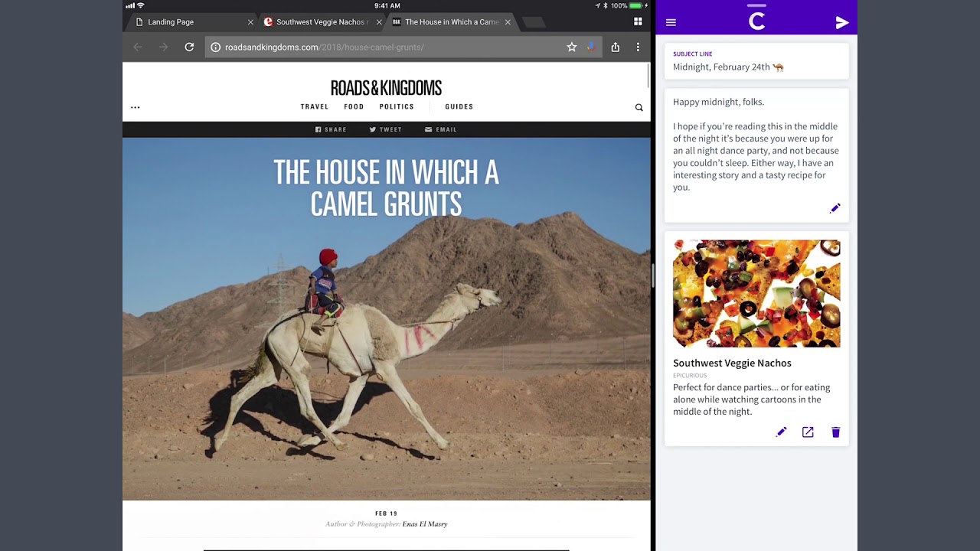Open the browser share icon
The width and height of the screenshot is (980, 551).
tap(615, 47)
